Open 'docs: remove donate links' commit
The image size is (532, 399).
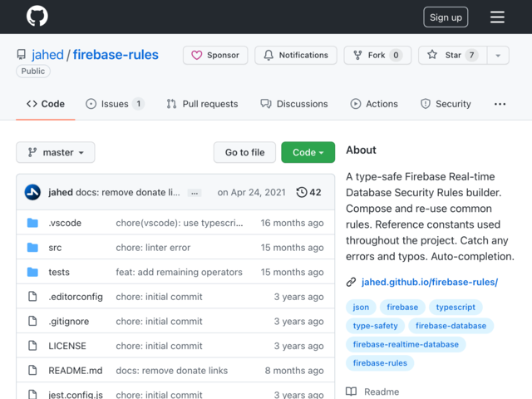pyautogui.click(x=172, y=371)
